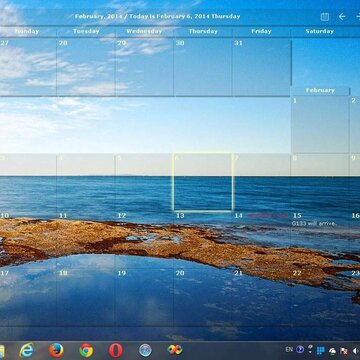The image size is (360, 360).
Task: Open Internet Explorer from the taskbar
Action: coord(26,350)
